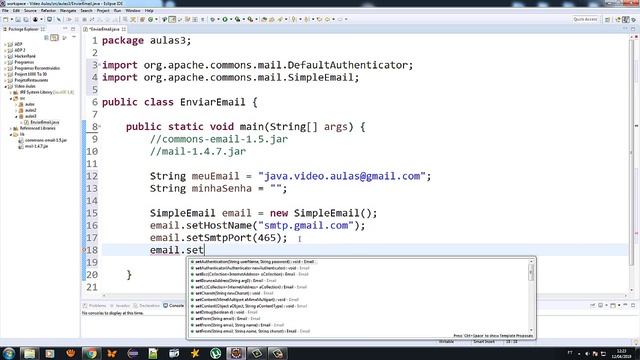Open the Edit menu
Screen dimensions: 640x360
[16, 11]
